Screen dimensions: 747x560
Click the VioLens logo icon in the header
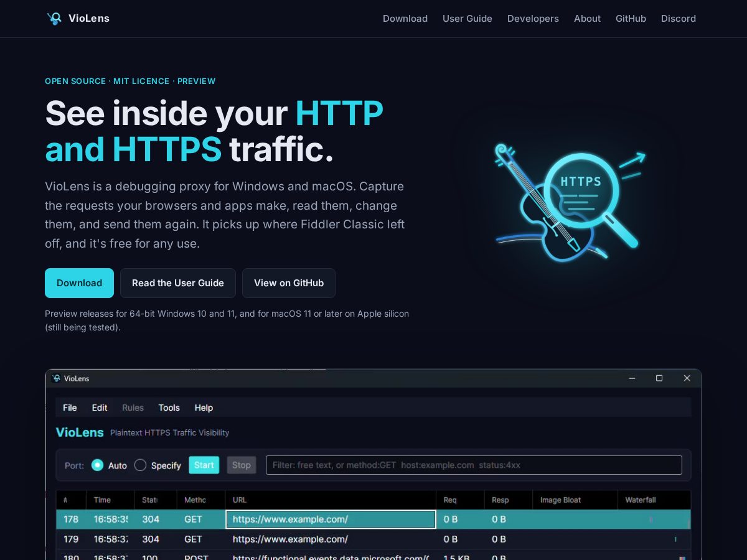point(54,19)
